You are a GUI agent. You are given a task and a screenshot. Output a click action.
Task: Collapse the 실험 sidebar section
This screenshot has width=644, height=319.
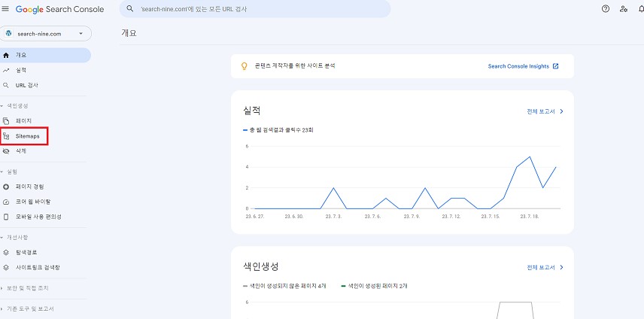9,172
